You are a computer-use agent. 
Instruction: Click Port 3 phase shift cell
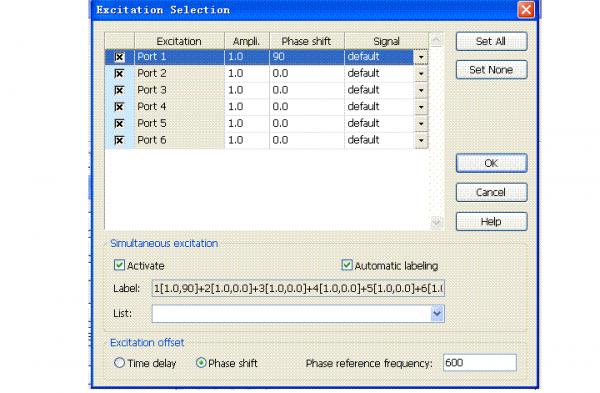pos(307,90)
